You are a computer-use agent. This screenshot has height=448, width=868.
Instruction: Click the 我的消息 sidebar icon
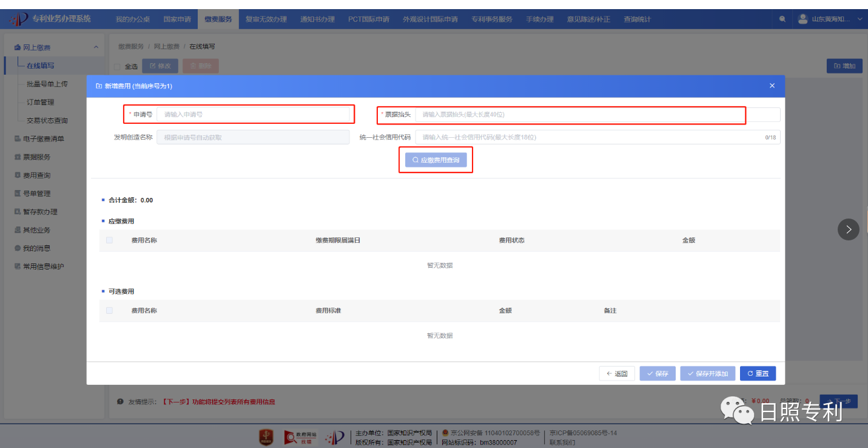point(18,248)
